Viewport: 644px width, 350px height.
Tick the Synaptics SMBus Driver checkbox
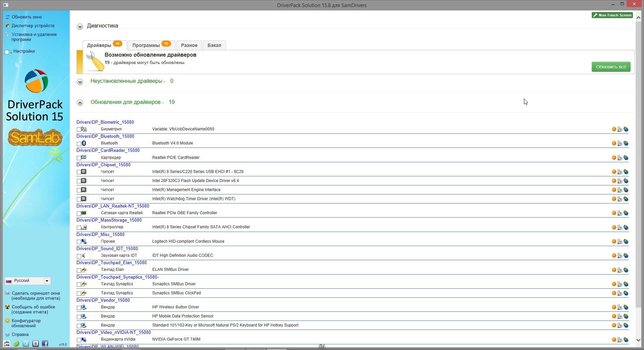(x=79, y=284)
